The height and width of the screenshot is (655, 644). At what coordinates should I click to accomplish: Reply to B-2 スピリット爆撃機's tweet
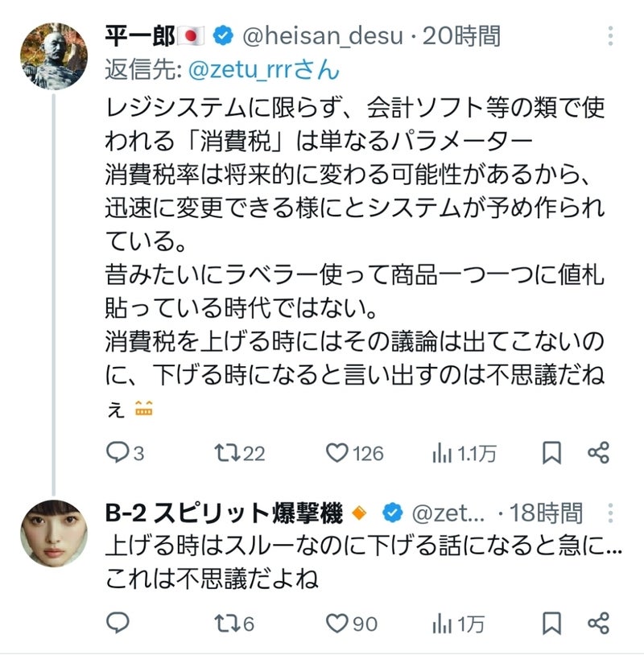coord(118,622)
